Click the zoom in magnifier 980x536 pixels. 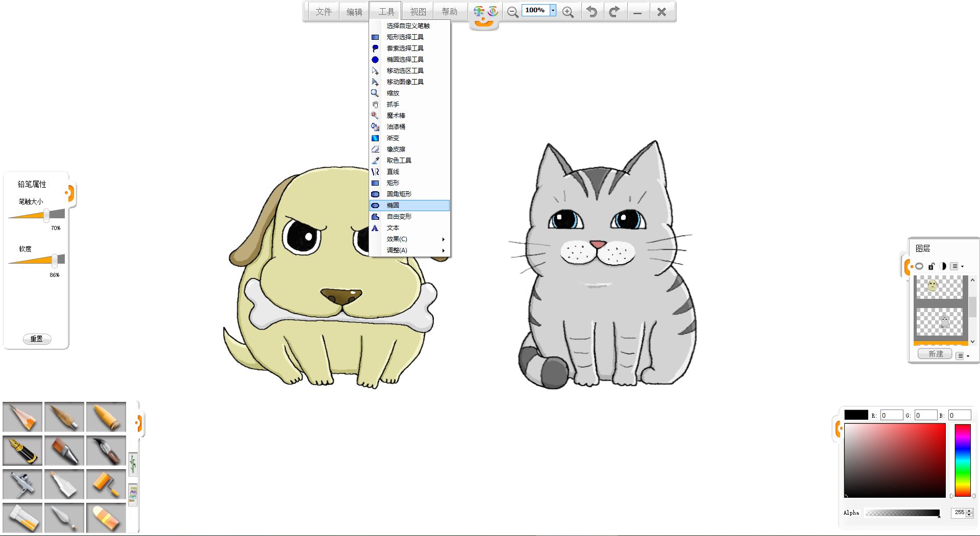568,12
